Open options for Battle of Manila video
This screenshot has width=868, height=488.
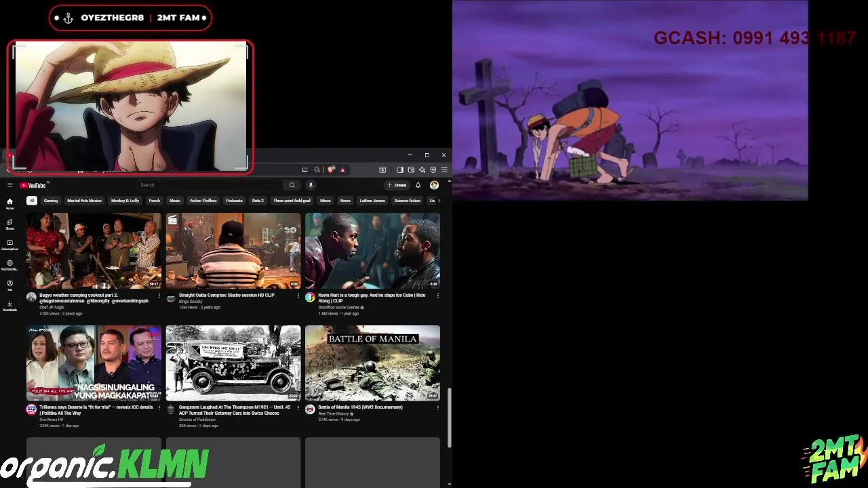437,407
